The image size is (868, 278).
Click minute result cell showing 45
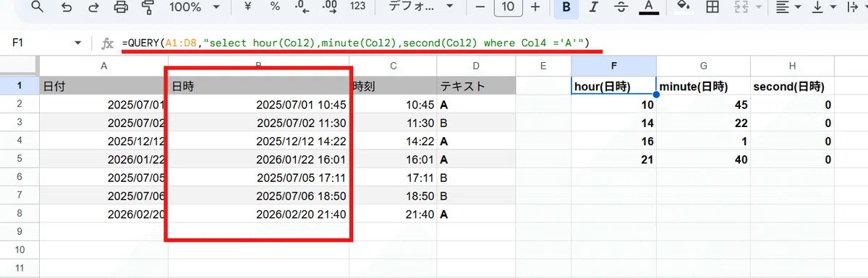pyautogui.click(x=703, y=105)
